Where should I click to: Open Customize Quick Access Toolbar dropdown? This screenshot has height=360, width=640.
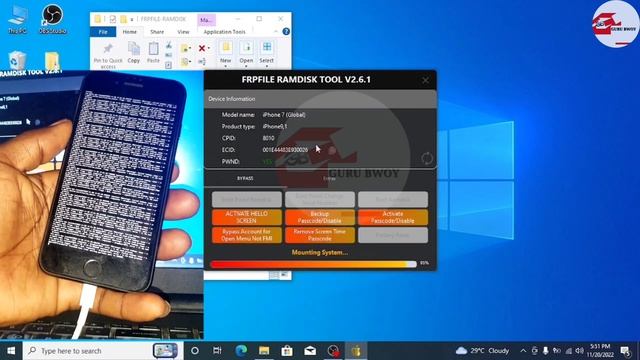tap(132, 20)
